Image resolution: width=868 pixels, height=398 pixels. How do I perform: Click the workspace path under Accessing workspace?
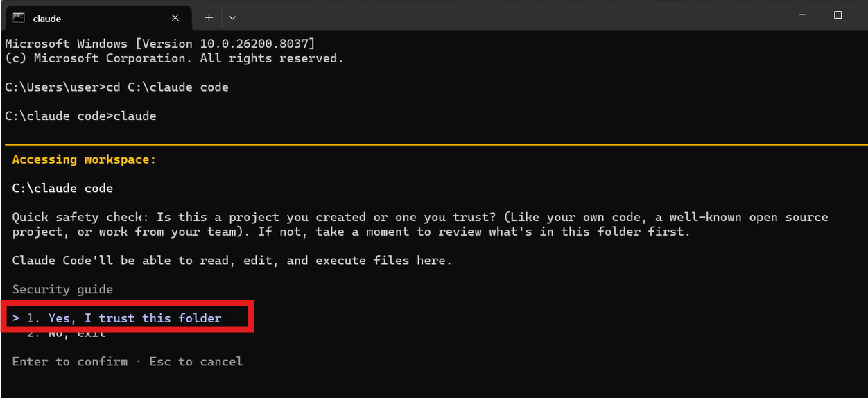click(62, 188)
